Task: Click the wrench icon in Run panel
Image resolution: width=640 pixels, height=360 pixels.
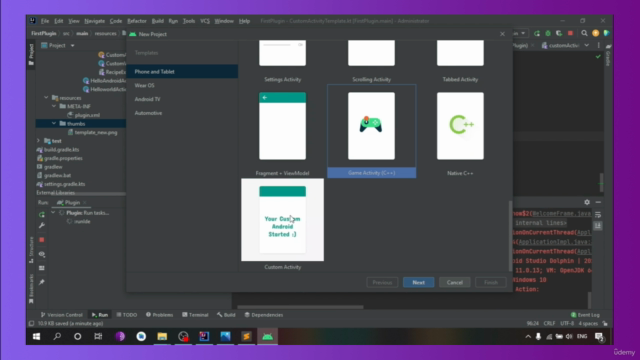Action: (42, 226)
